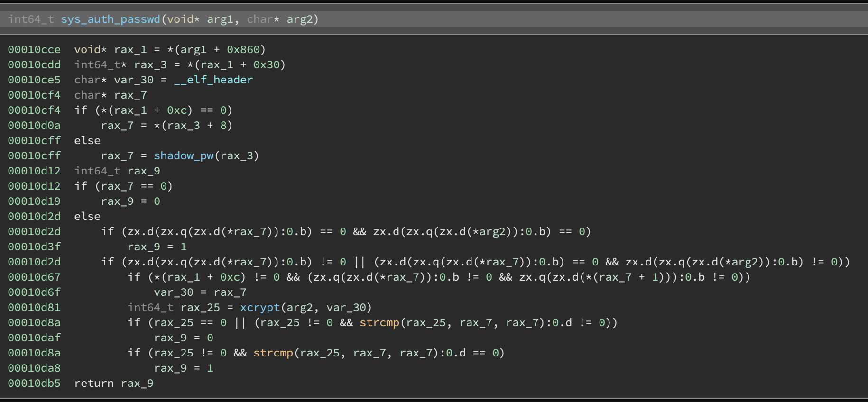868x402 pixels.
Task: Click address 00010db5 beside return statement
Action: click(x=34, y=383)
